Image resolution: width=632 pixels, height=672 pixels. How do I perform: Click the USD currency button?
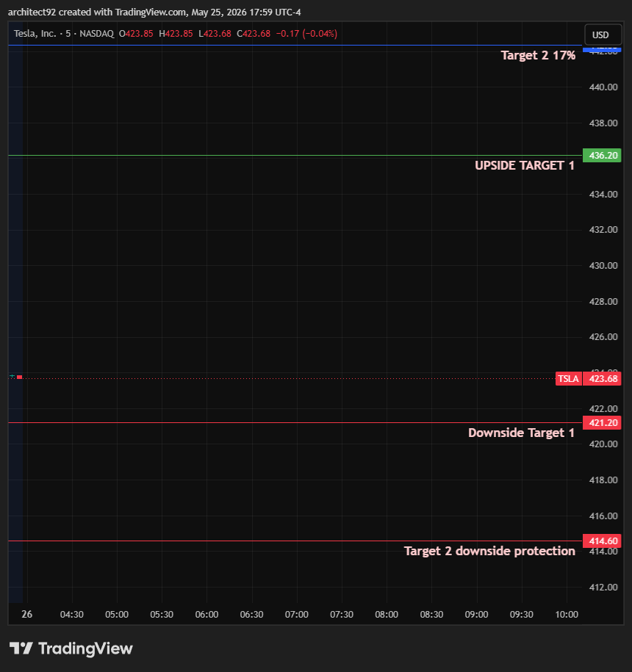[603, 35]
